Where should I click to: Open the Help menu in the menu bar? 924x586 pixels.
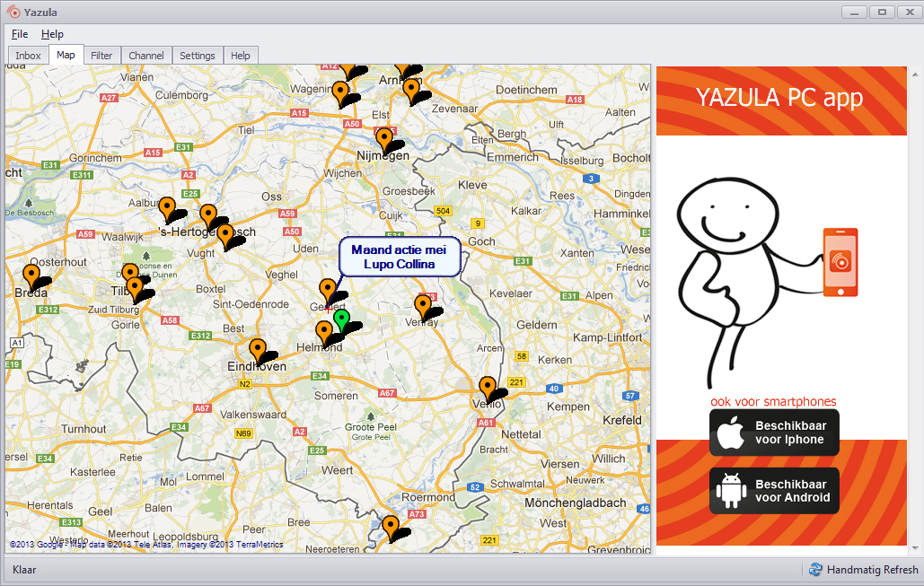tap(52, 34)
